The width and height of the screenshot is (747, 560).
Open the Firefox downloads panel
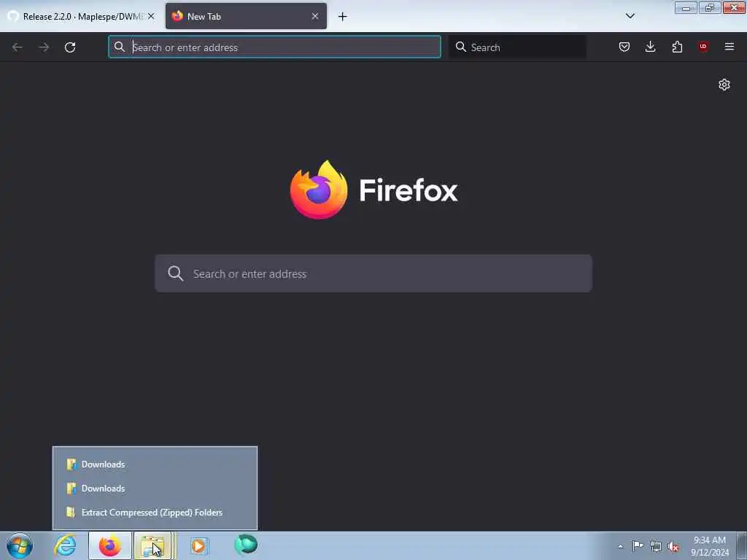[x=650, y=47]
